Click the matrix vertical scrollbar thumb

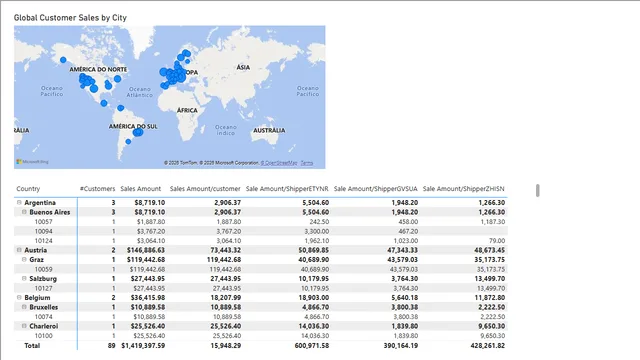(538, 191)
